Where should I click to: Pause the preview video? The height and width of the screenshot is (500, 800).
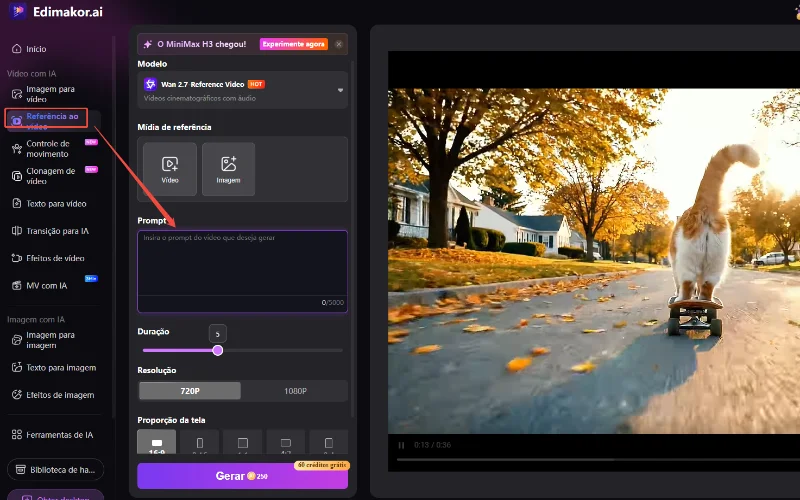pyautogui.click(x=402, y=445)
